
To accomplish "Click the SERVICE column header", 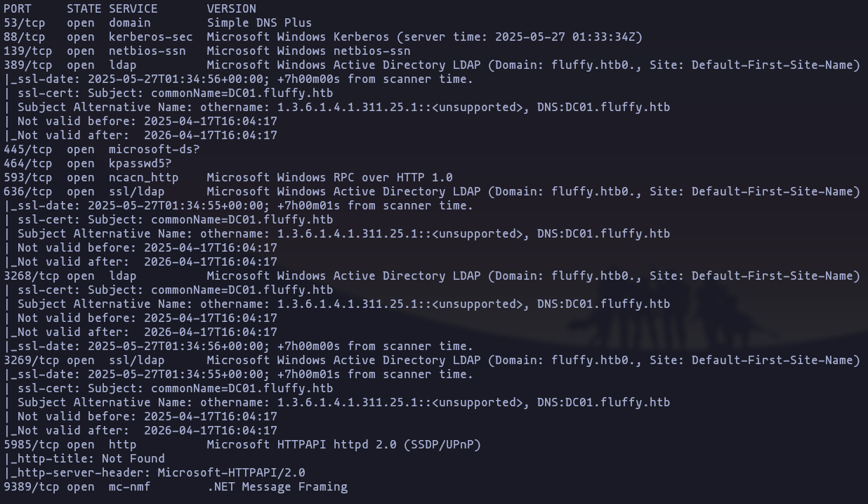I will [x=133, y=8].
